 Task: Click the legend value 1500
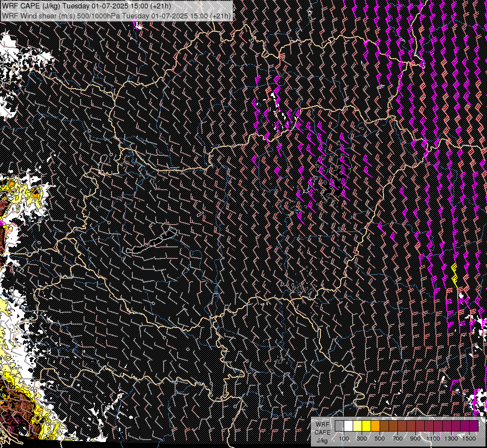tap(469, 439)
